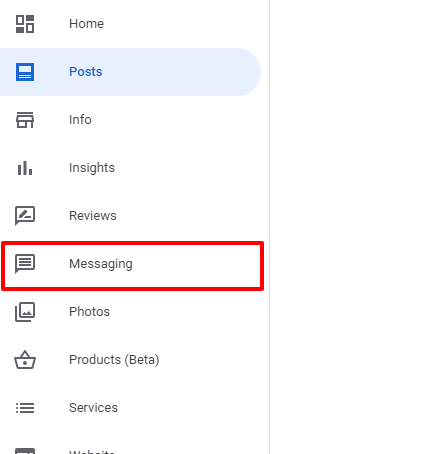The image size is (443, 454).
Task: Click the Reviews speech bubble icon
Action: coord(25,216)
